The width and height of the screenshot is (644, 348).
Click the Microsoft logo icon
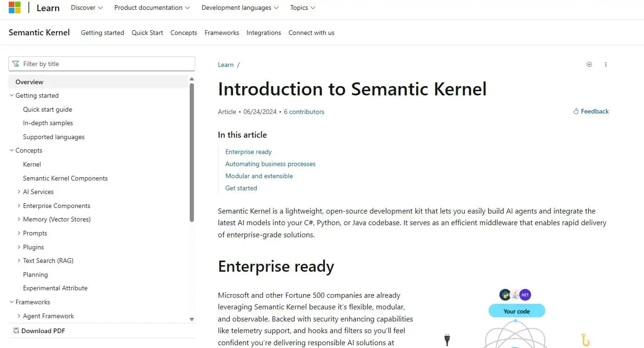14,7
